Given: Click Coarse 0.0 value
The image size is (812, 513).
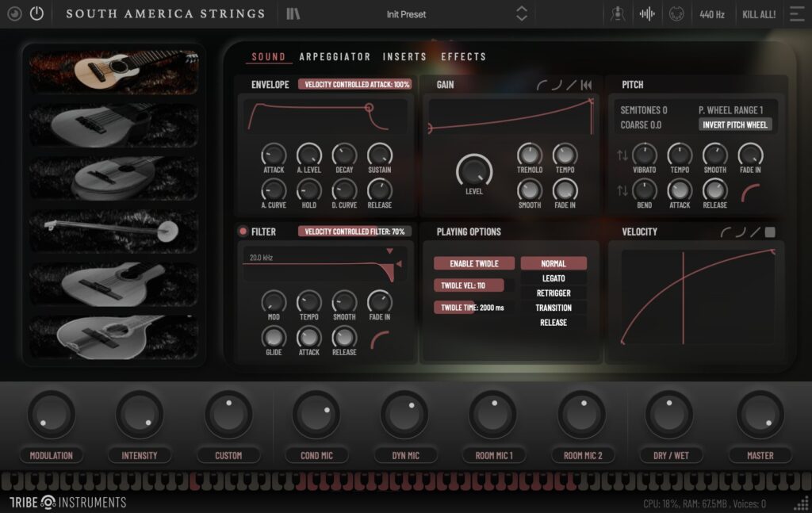Looking at the screenshot, I should [641, 124].
